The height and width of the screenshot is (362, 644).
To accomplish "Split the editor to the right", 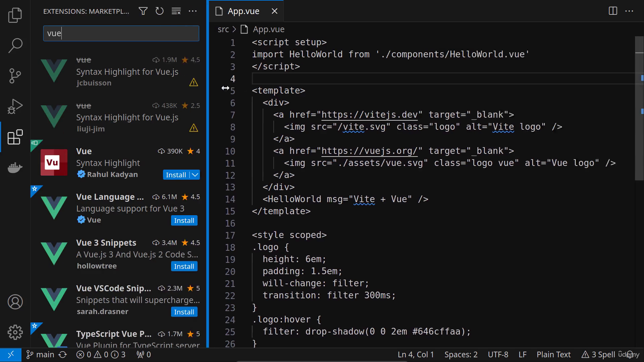I will (x=613, y=11).
